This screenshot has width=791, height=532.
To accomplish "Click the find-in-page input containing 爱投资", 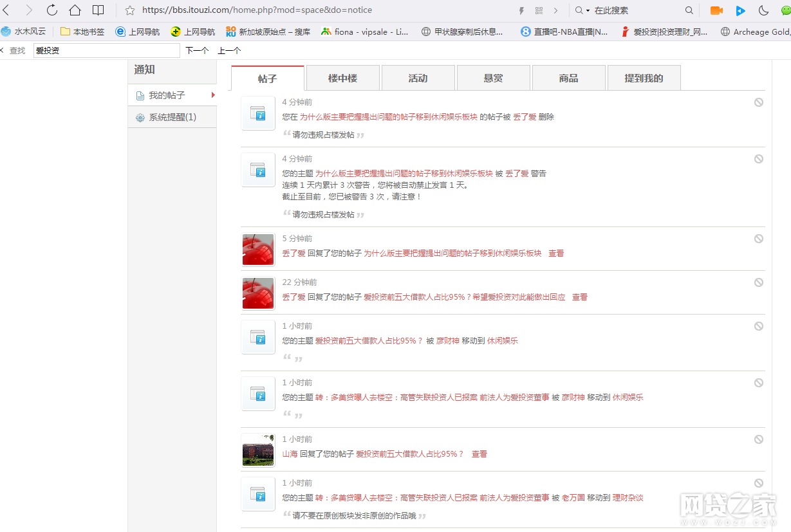I will 106,51.
